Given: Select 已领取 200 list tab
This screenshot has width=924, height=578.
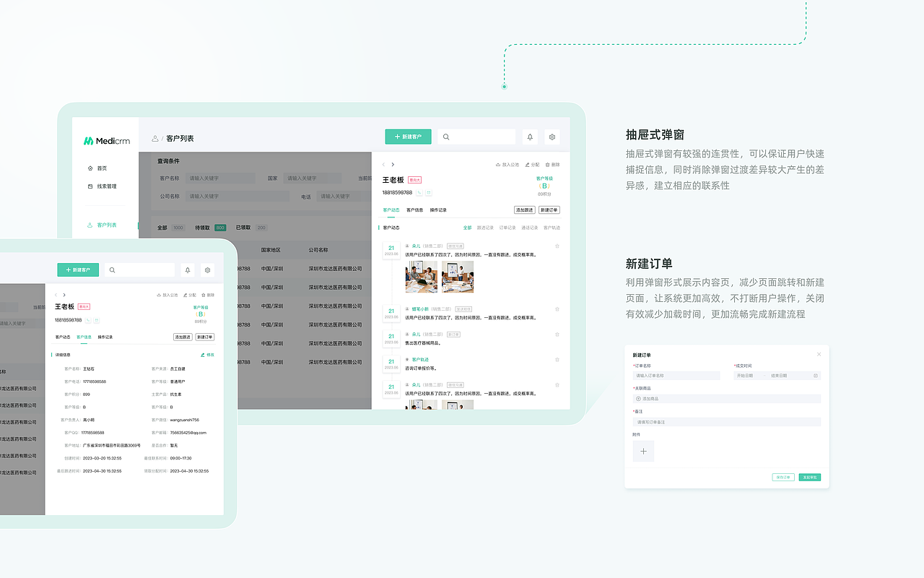Looking at the screenshot, I should (251, 228).
